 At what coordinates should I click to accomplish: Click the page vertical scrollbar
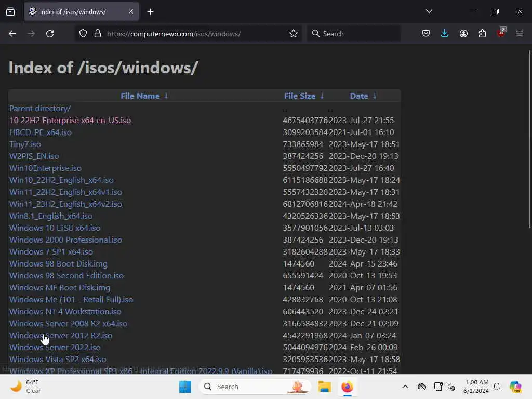click(x=529, y=139)
